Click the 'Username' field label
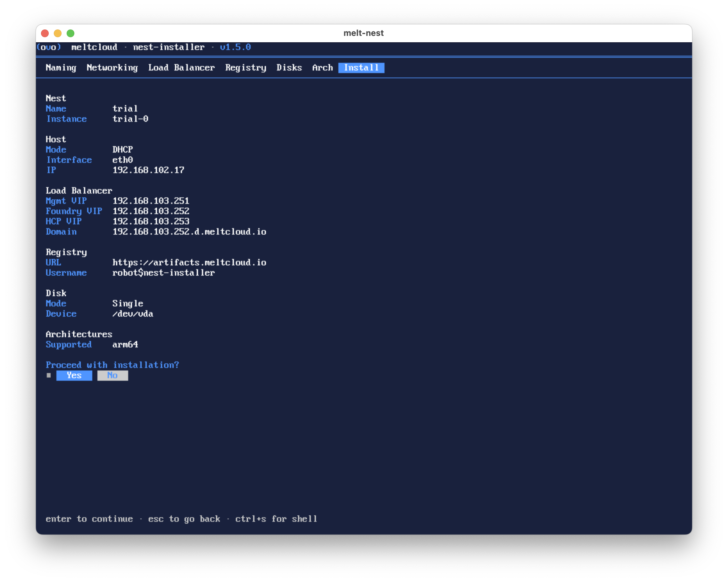This screenshot has width=728, height=582. 66,273
